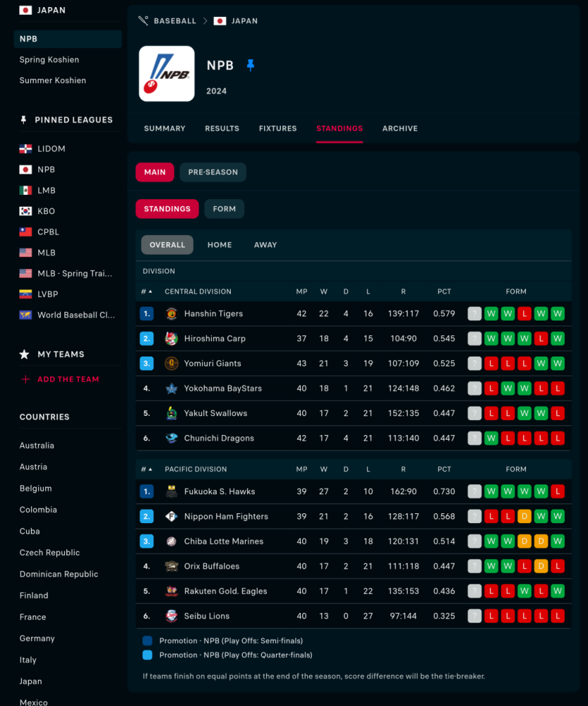Screen dimensions: 588x706
Task: Click the Orix Buffaloes team logo
Action: [171, 566]
